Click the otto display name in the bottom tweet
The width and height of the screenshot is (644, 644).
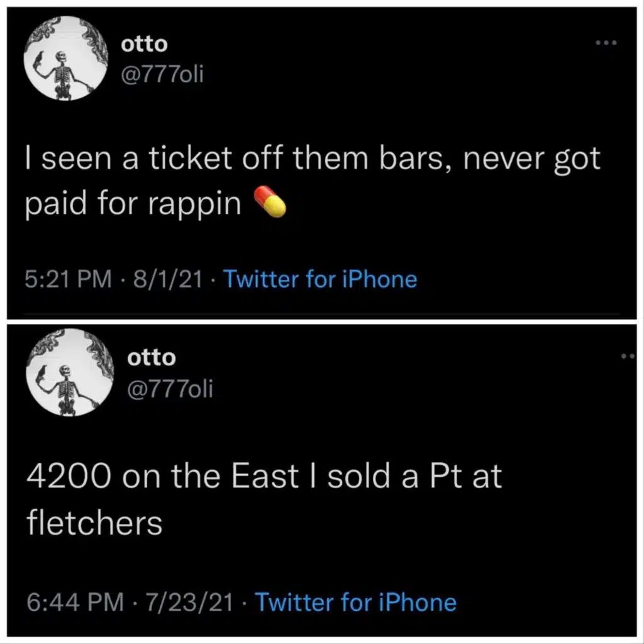tap(152, 358)
